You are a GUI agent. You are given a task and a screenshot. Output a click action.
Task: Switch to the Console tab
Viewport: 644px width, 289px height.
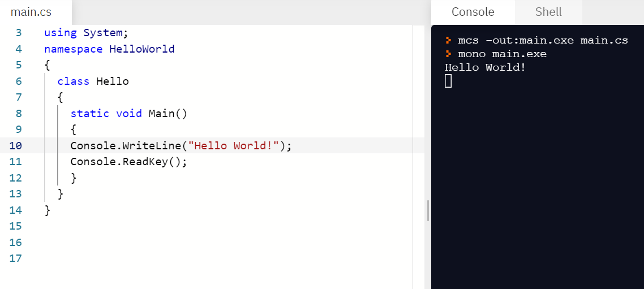(473, 12)
